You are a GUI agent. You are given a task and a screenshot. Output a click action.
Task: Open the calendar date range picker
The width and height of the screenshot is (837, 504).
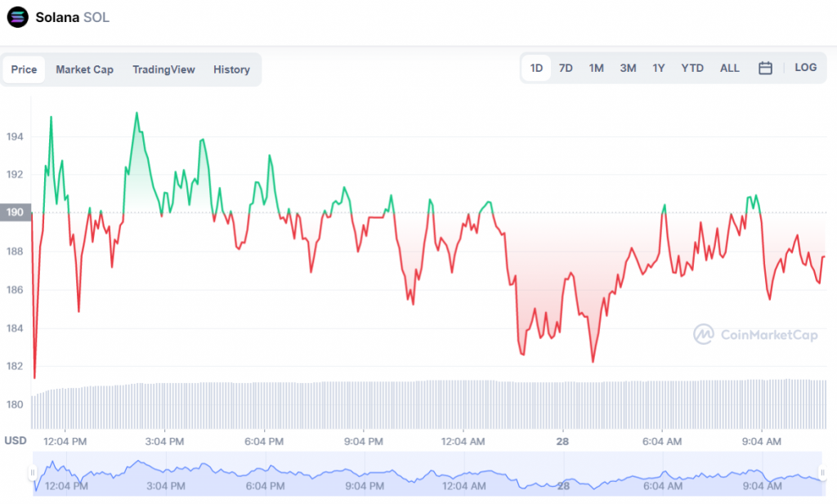tap(765, 68)
